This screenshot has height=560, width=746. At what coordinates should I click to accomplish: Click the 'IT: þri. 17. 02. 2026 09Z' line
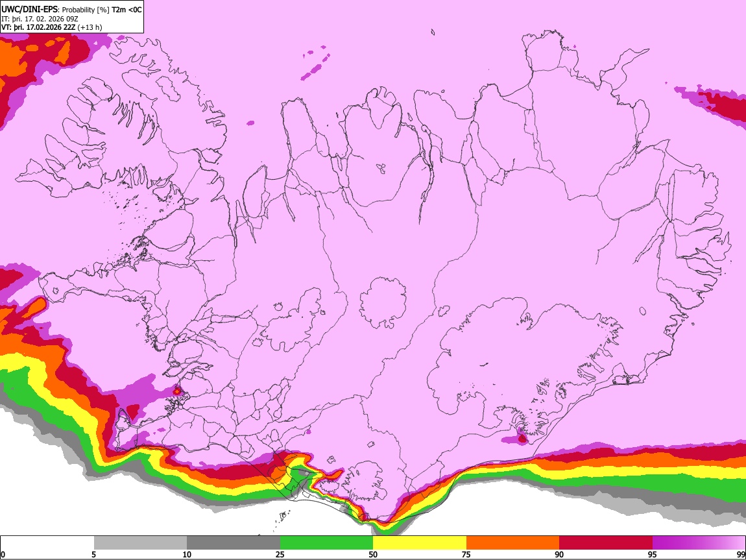click(40, 19)
